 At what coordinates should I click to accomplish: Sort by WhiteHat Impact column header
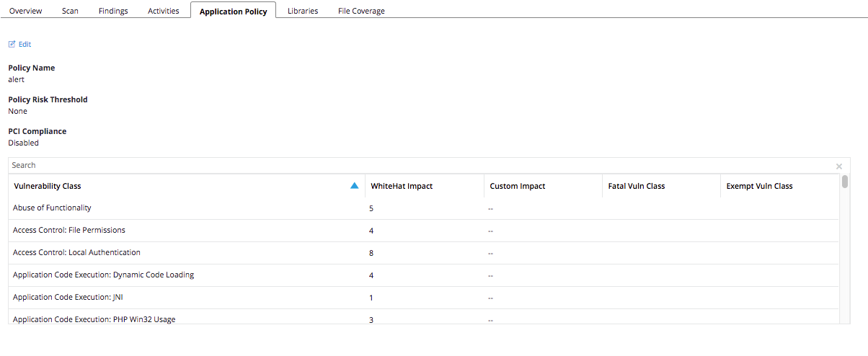pyautogui.click(x=424, y=186)
